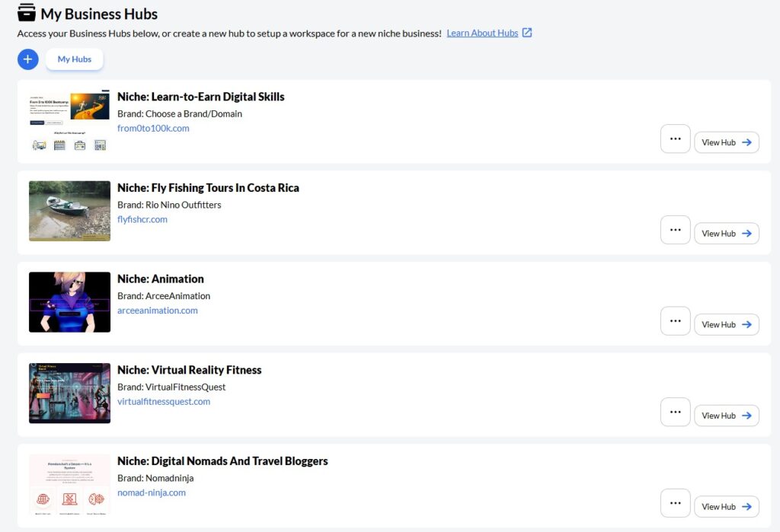Open more options for Virtual Reality Fitness hub
The height and width of the screenshot is (532, 780).
coord(675,412)
